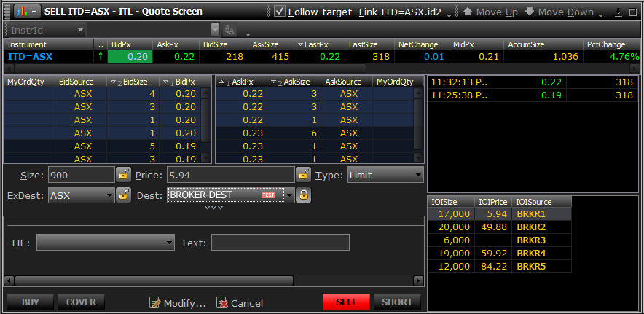Toggle the lock icon next to Dest dropdown
The width and height of the screenshot is (644, 314).
click(x=303, y=195)
